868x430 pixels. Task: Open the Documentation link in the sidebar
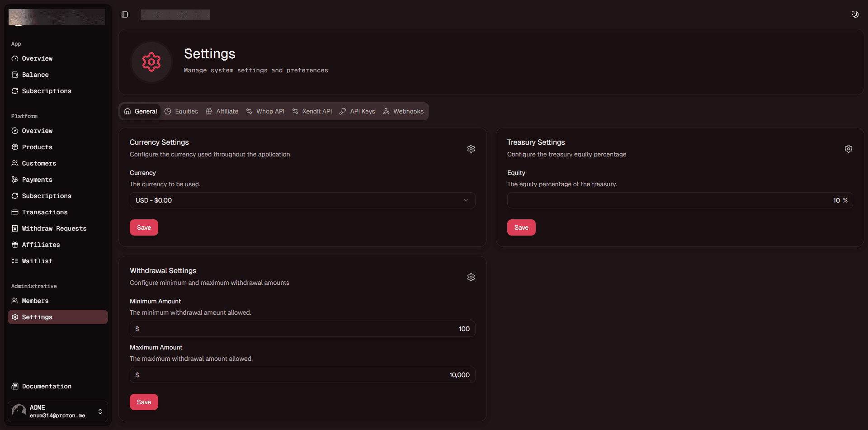coord(46,386)
